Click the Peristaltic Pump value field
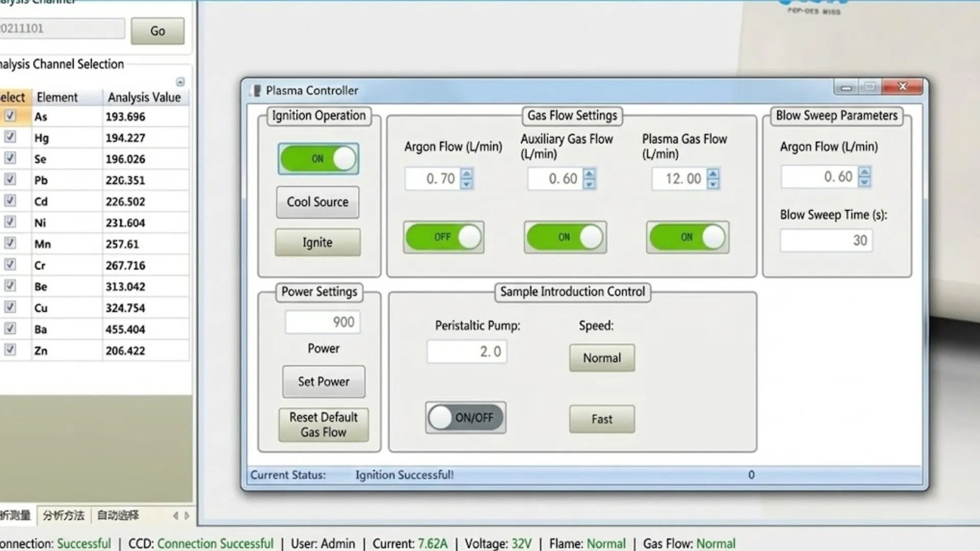This screenshot has width=980, height=551. (x=467, y=352)
